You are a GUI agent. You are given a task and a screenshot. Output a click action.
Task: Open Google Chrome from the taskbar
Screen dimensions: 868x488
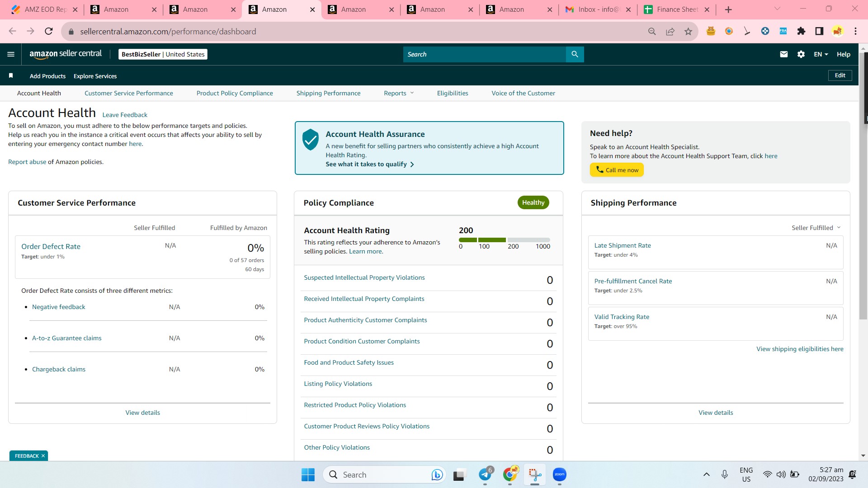(x=510, y=474)
